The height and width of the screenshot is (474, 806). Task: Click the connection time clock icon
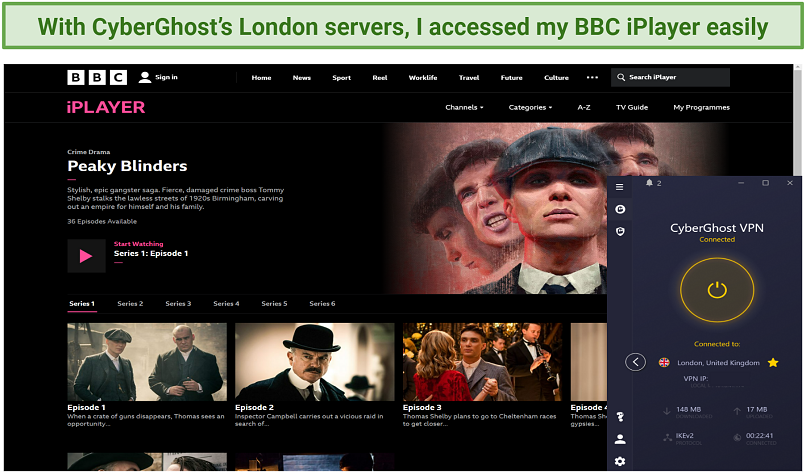[x=737, y=437]
